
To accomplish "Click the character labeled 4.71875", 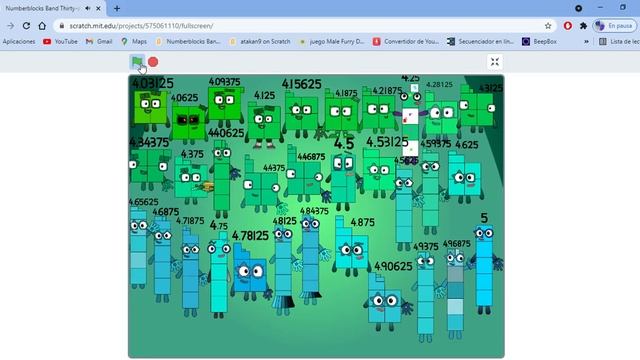I will [x=191, y=271].
